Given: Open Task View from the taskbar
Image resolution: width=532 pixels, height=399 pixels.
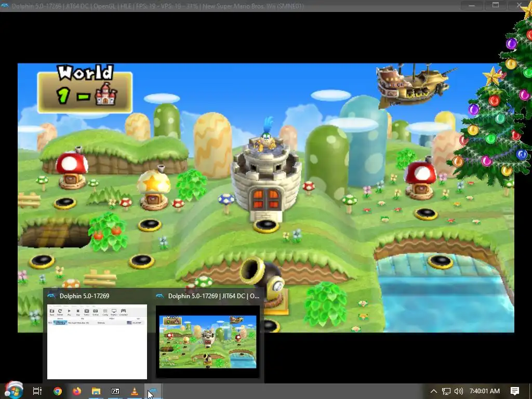Looking at the screenshot, I should (x=37, y=391).
